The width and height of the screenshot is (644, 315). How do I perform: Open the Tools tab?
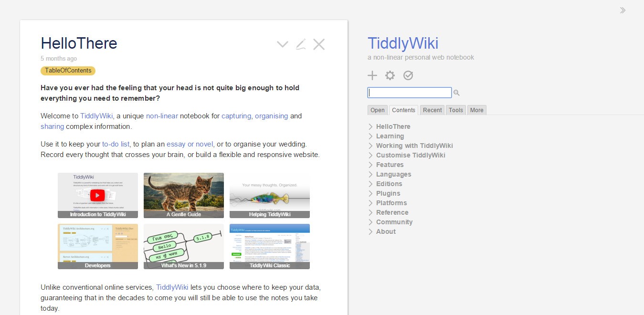coord(455,110)
